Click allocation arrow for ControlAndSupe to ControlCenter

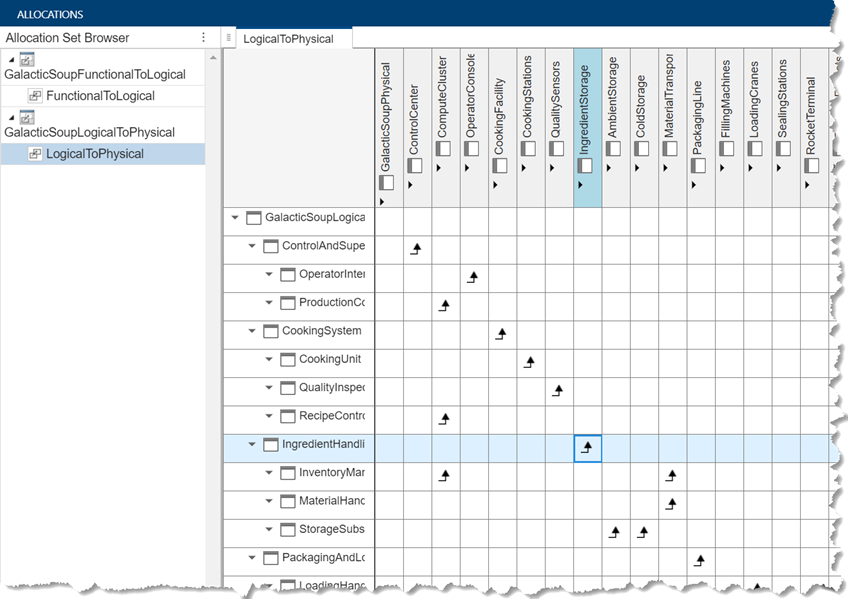click(416, 249)
